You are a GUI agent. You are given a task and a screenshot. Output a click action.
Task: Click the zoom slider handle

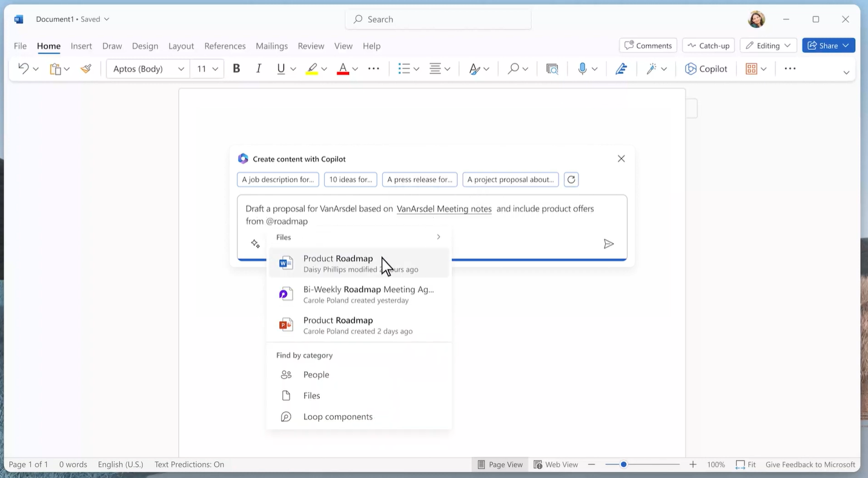(x=623, y=465)
